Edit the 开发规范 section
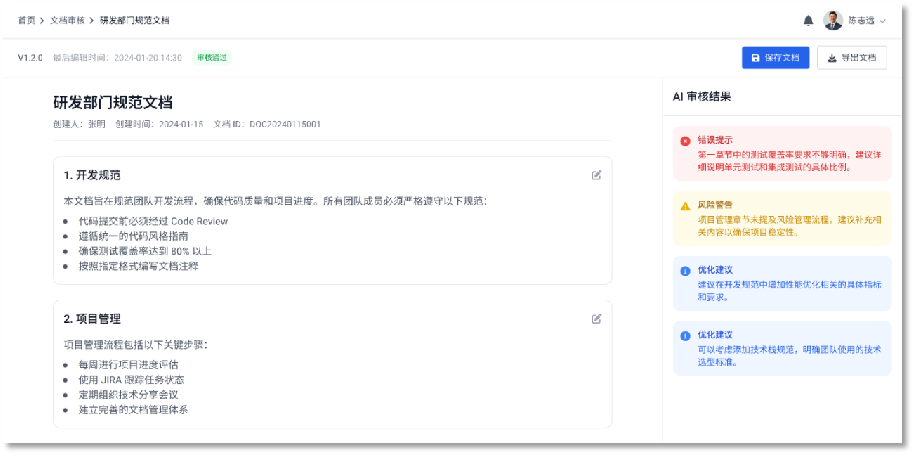Screen dimensions: 914x455 596,175
